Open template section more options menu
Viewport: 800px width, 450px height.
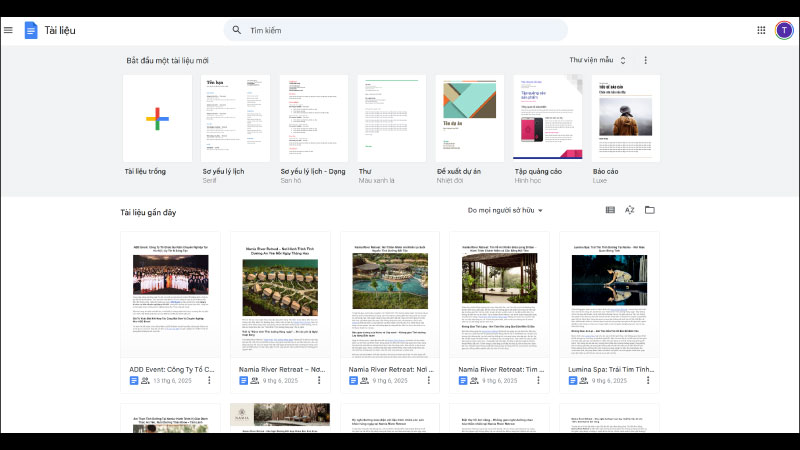[x=646, y=61]
